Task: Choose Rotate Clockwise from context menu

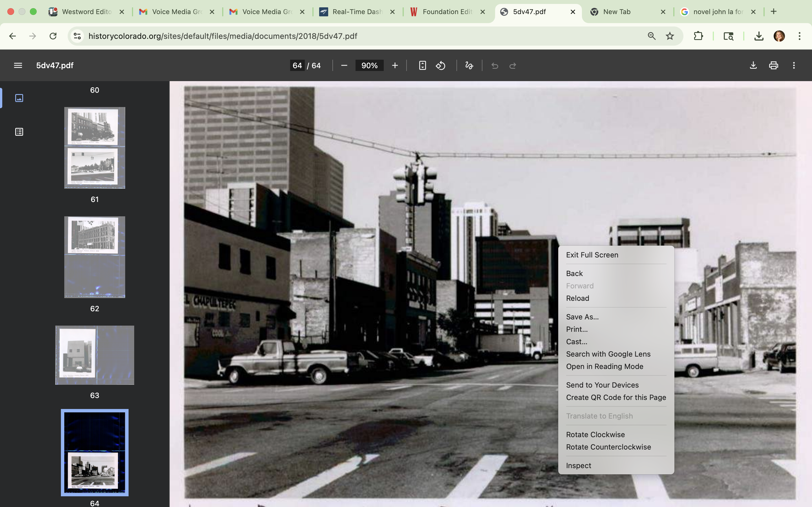Action: tap(595, 435)
